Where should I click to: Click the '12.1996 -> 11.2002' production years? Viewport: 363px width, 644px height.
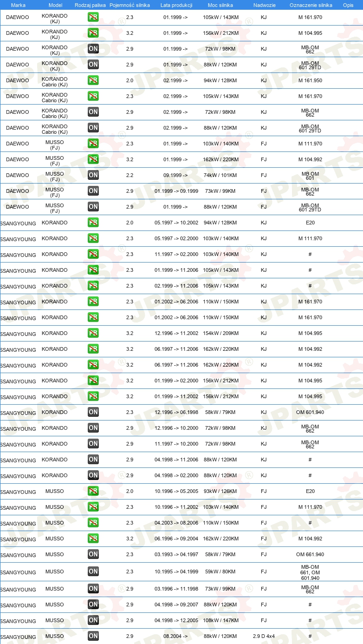tap(176, 333)
